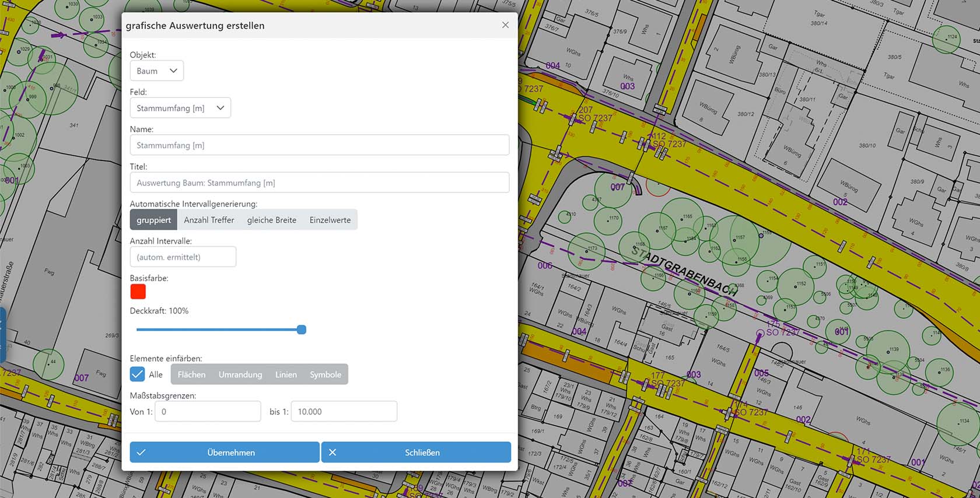Choose gleiche Breite interval generation
980x498 pixels.
click(x=271, y=220)
